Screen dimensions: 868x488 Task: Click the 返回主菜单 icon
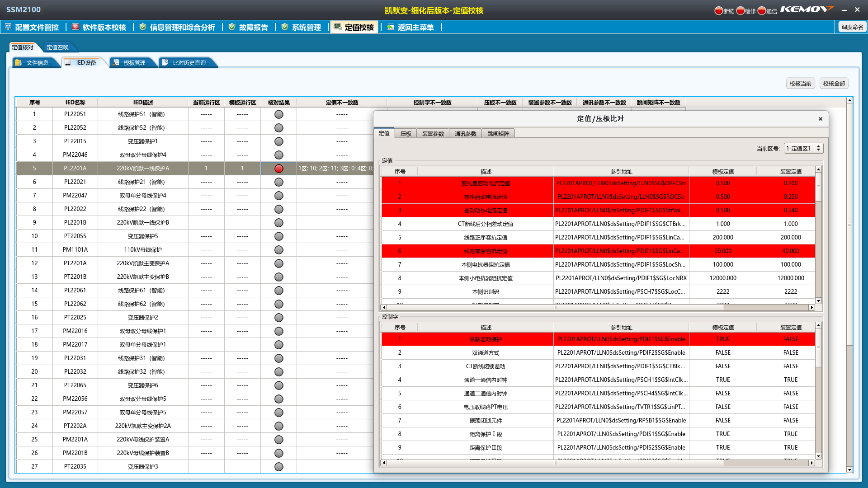pyautogui.click(x=391, y=27)
